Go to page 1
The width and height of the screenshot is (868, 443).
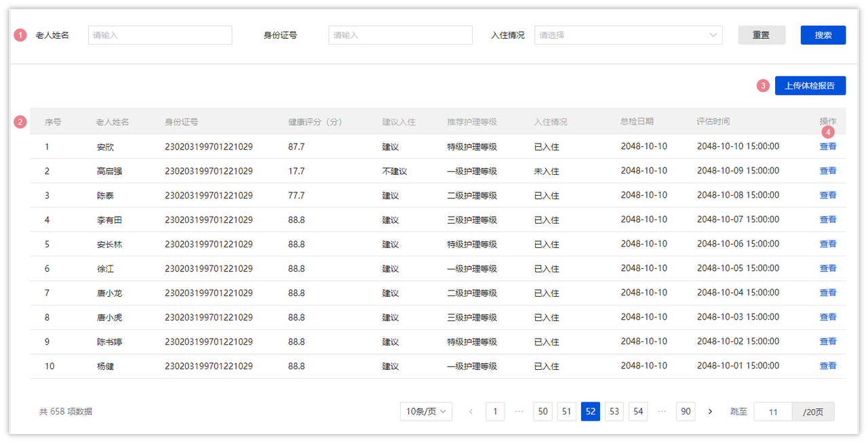coord(495,411)
